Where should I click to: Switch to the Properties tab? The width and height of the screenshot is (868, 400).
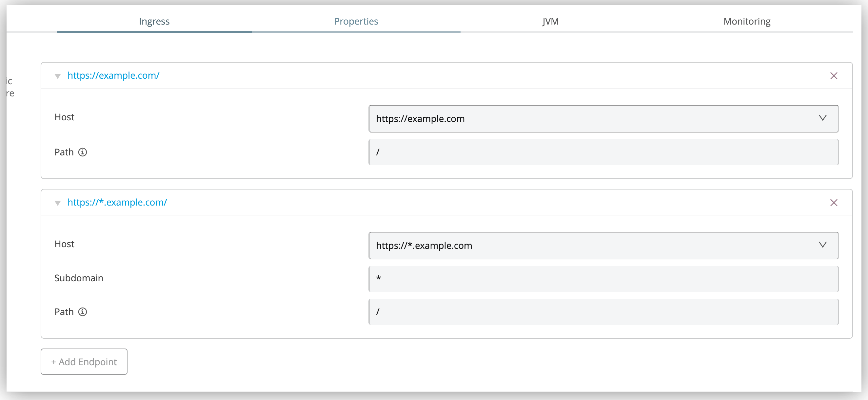[x=356, y=21]
